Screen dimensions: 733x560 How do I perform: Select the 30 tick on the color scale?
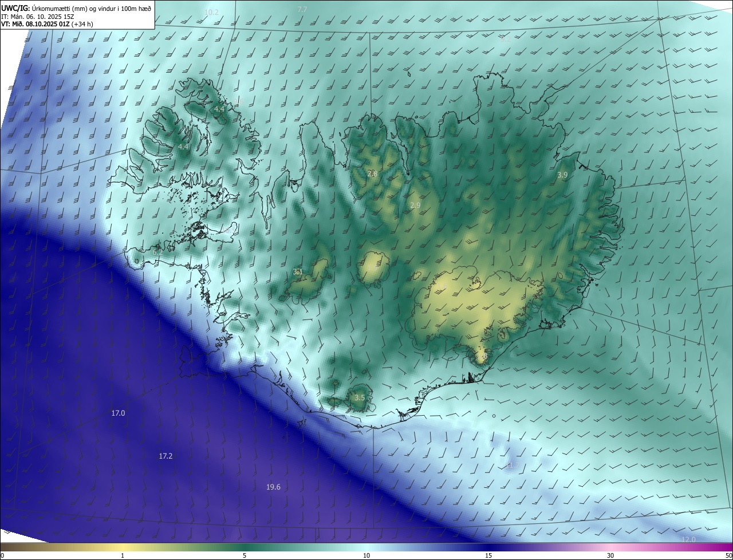(x=610, y=555)
